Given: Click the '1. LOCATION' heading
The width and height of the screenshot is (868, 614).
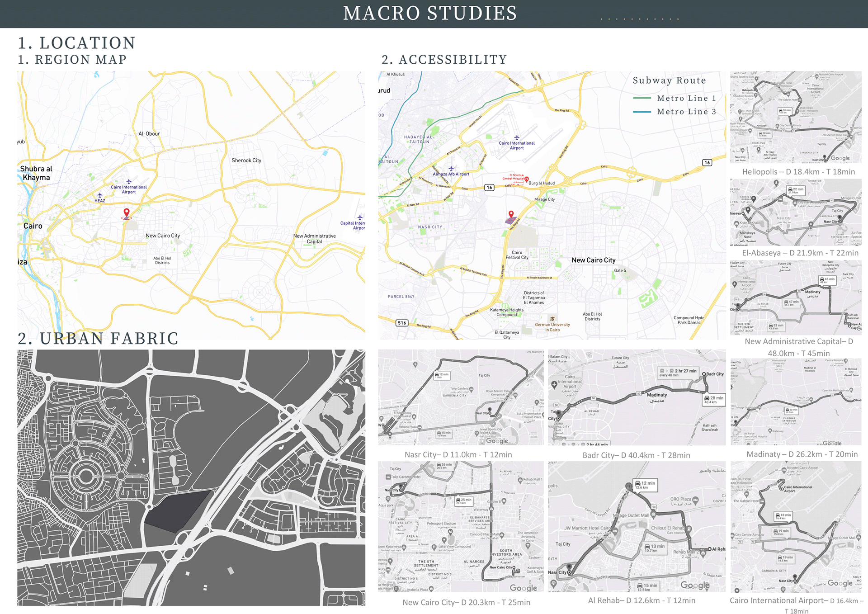Looking at the screenshot, I should point(76,43).
